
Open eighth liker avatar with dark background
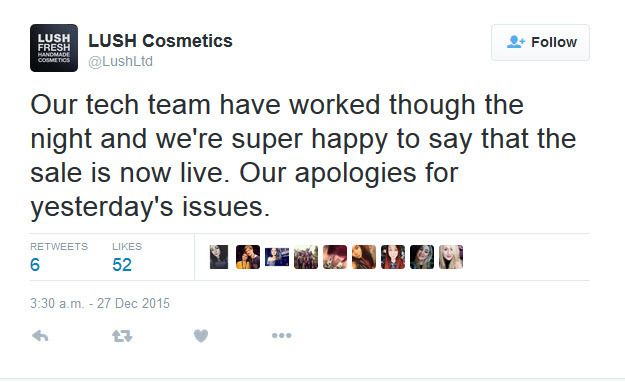pos(422,257)
